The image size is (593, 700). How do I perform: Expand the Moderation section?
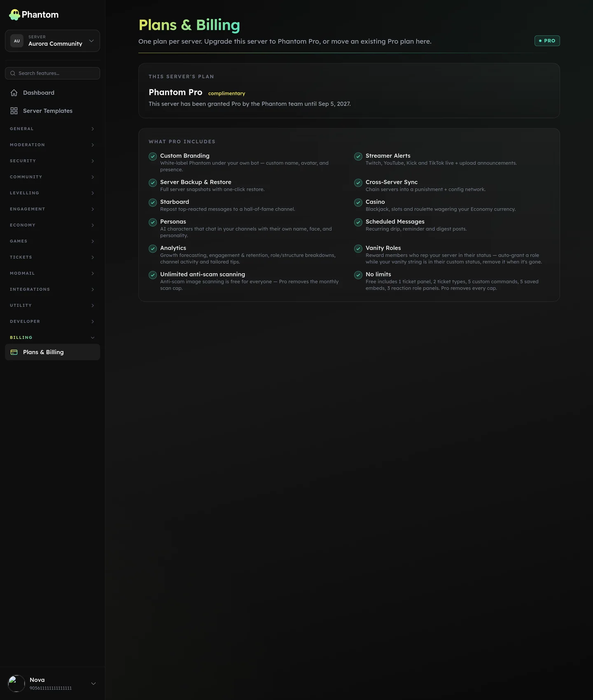[x=52, y=145]
